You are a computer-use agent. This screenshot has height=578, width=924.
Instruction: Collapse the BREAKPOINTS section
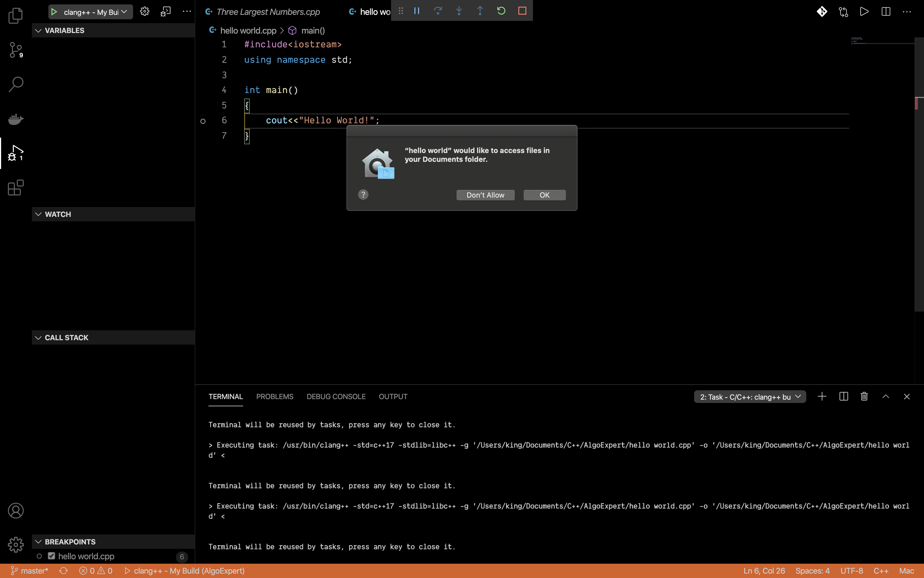(x=113, y=542)
